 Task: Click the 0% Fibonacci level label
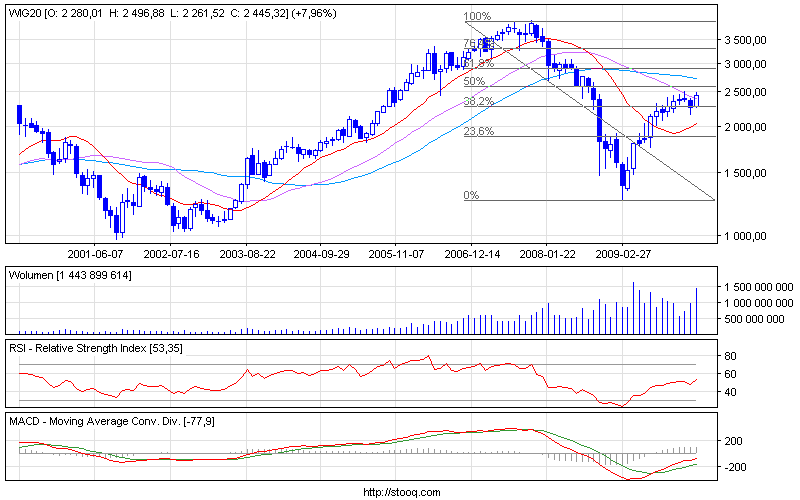(471, 195)
